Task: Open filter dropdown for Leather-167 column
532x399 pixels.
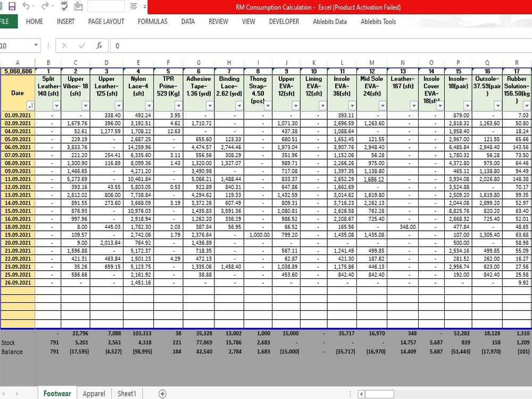Action: tap(414, 106)
